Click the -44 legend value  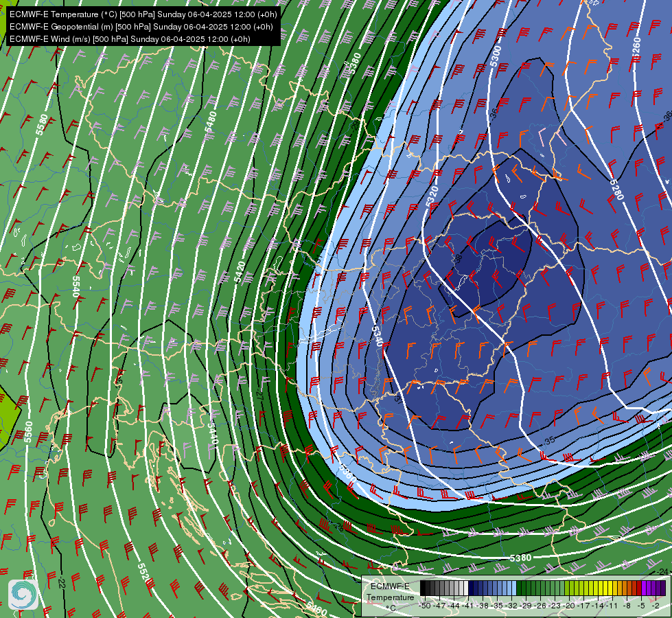click(454, 606)
